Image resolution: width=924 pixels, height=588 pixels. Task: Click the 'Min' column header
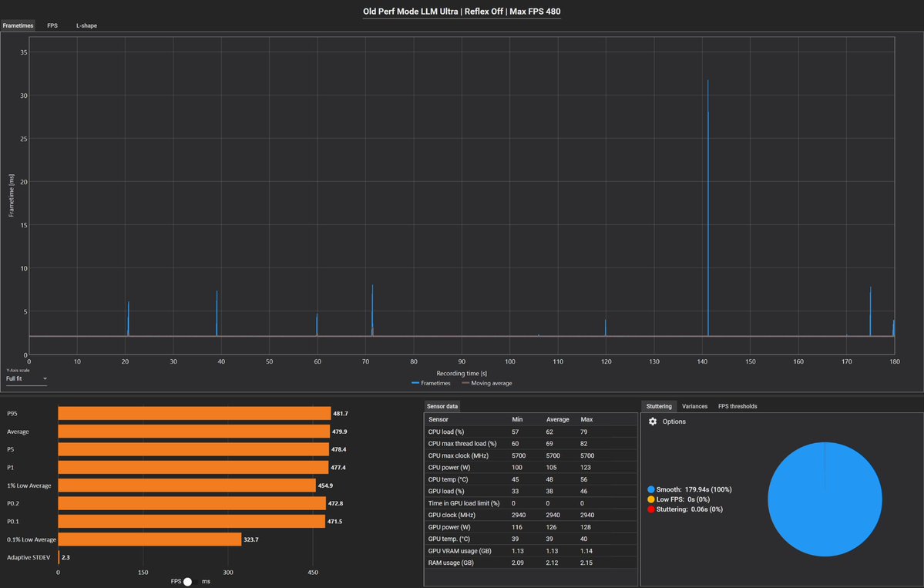click(517, 419)
